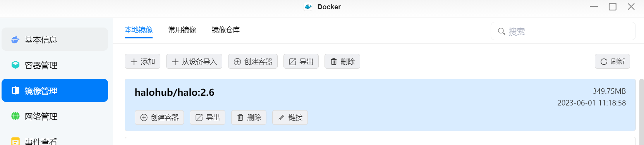Screen dimensions: 644x145
Task: Click toolbar 删除 delete button
Action: (x=342, y=61)
